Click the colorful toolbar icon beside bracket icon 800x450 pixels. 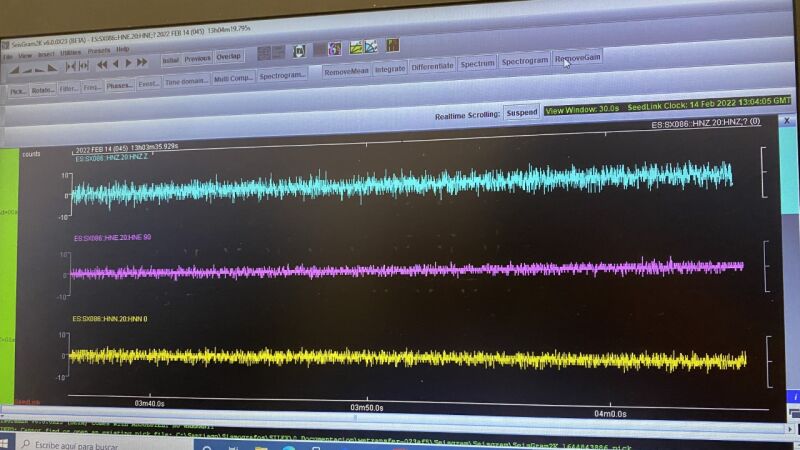click(333, 47)
